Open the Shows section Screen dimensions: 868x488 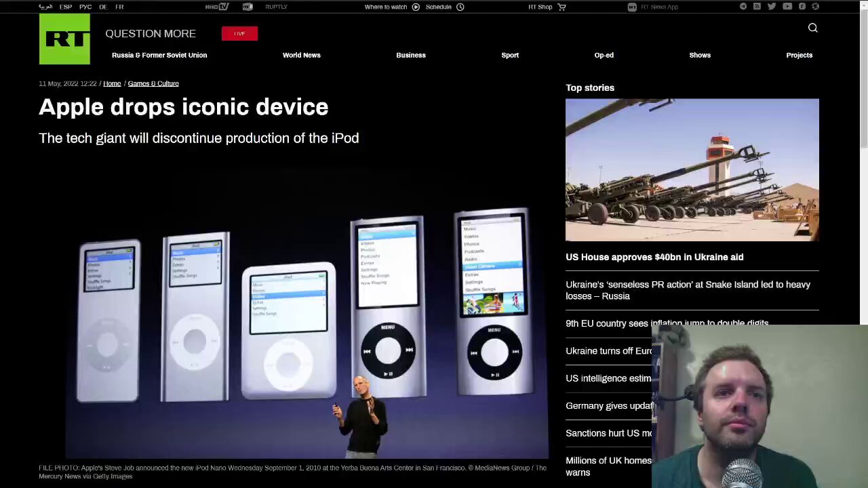[x=700, y=55]
